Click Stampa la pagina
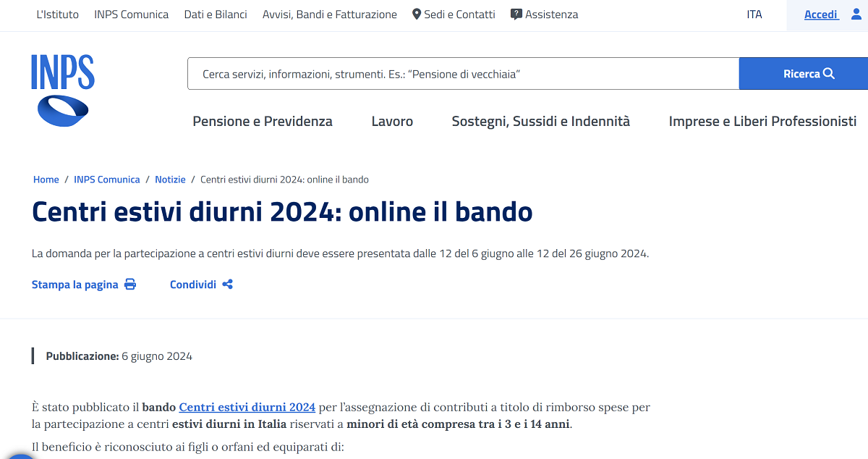The image size is (868, 459). 84,285
